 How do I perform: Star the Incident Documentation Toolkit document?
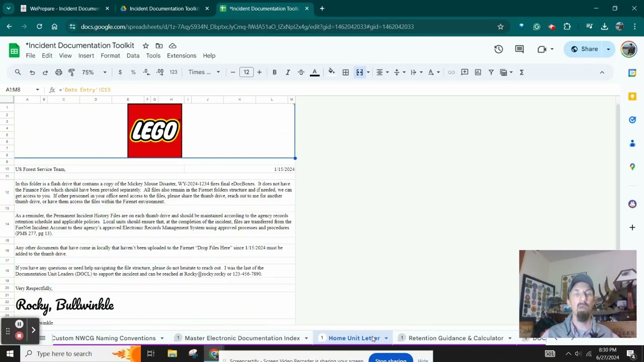145,46
